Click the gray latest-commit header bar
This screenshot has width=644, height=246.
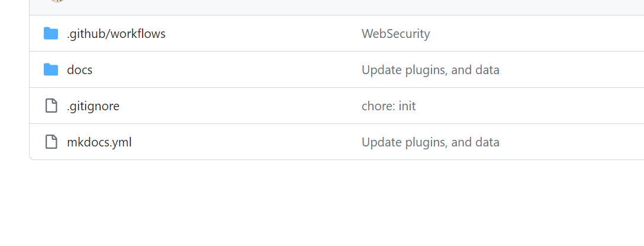pos(337,7)
